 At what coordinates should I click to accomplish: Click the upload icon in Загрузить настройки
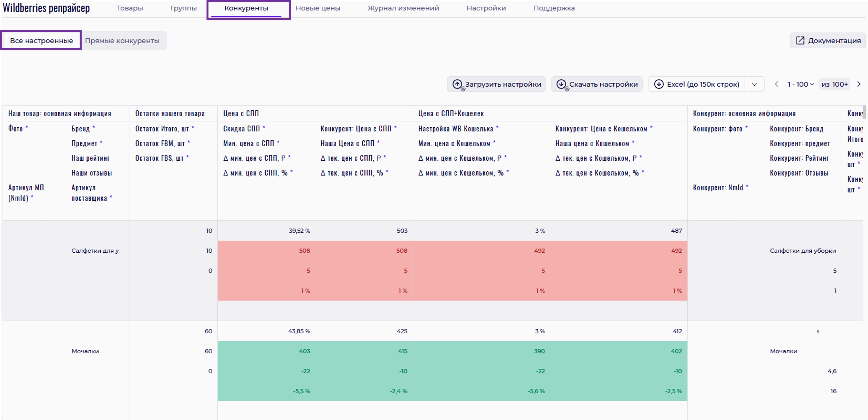point(457,84)
